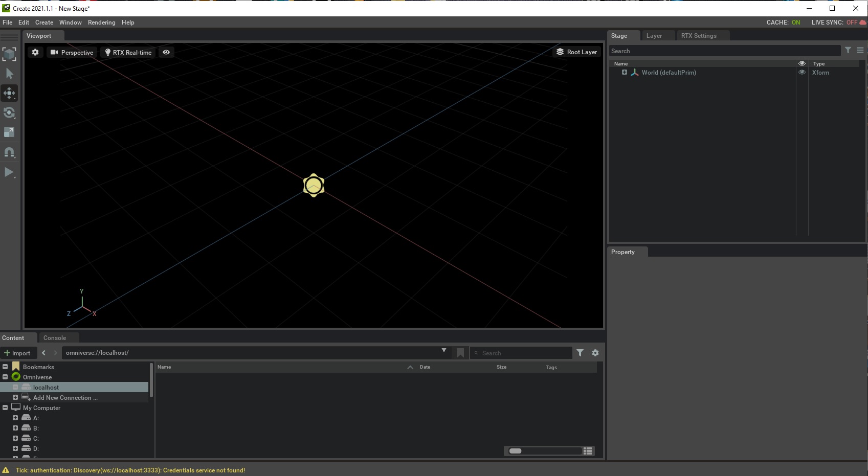868x476 pixels.
Task: Toggle visibility of World prim
Action: [x=802, y=72]
